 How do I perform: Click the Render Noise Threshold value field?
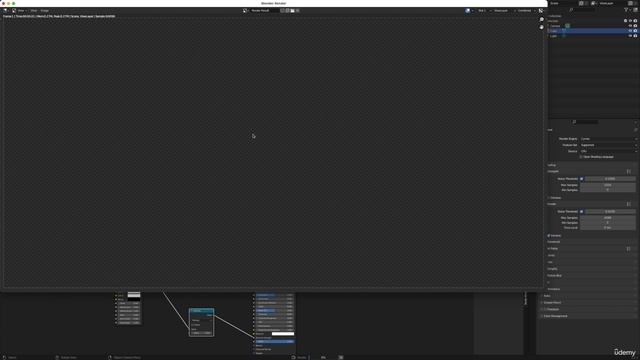(x=610, y=211)
